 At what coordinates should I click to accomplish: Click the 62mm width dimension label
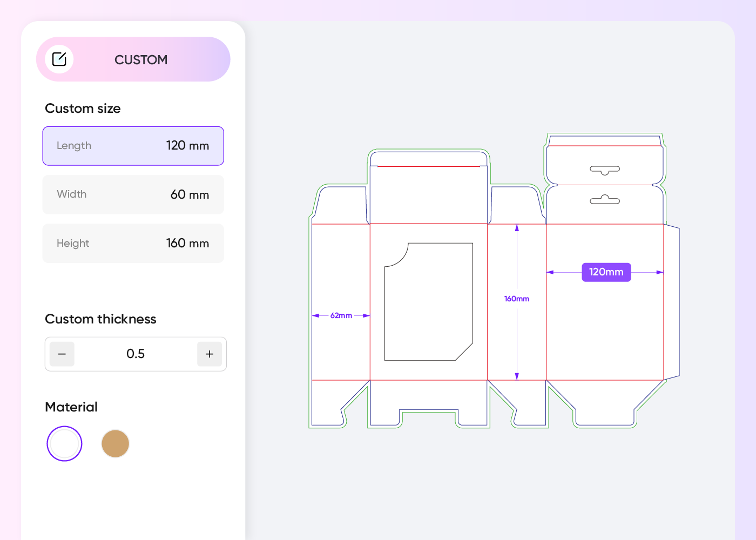[x=341, y=315]
